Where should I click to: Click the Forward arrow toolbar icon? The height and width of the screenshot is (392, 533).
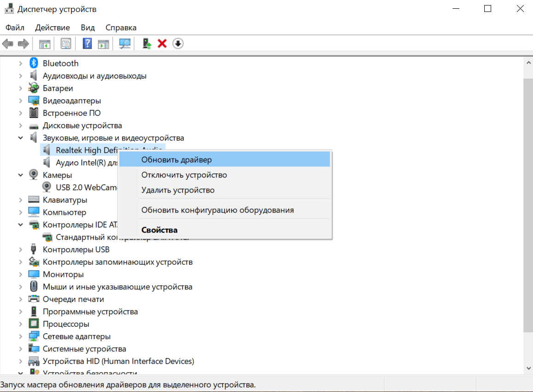[x=23, y=44]
